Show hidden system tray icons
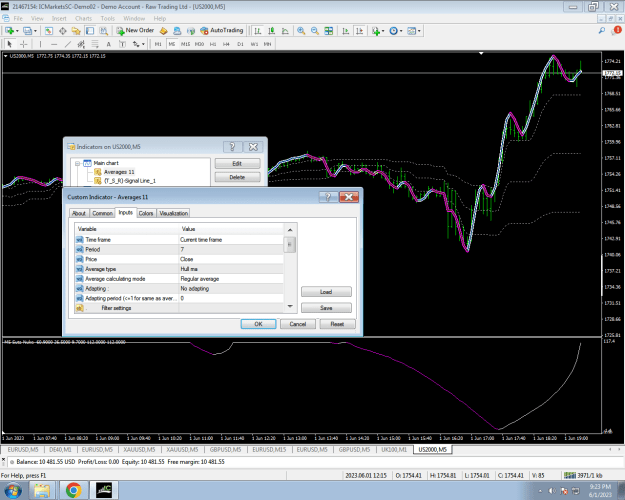The image size is (625, 500). [x=540, y=491]
